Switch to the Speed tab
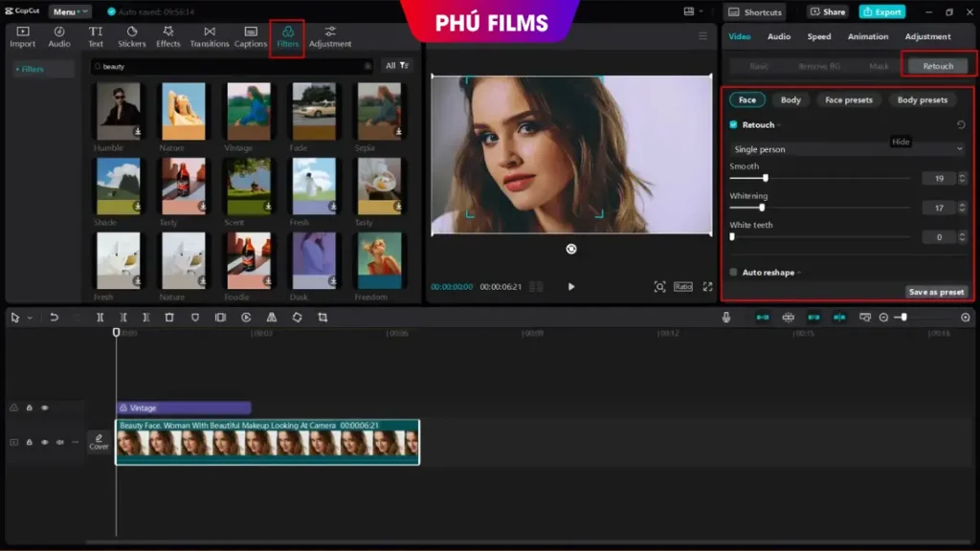Screen dimensions: 980x551 click(819, 37)
